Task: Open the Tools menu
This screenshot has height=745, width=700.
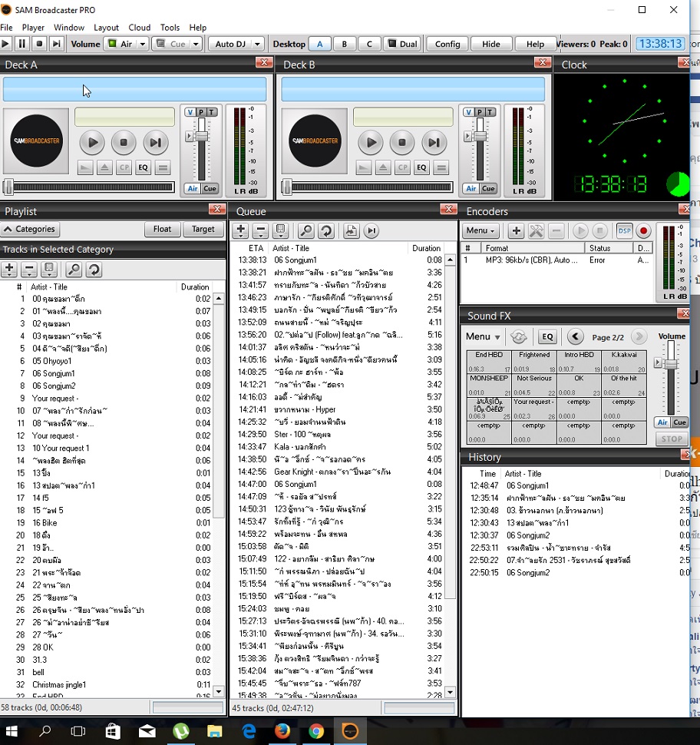Action: (x=170, y=28)
